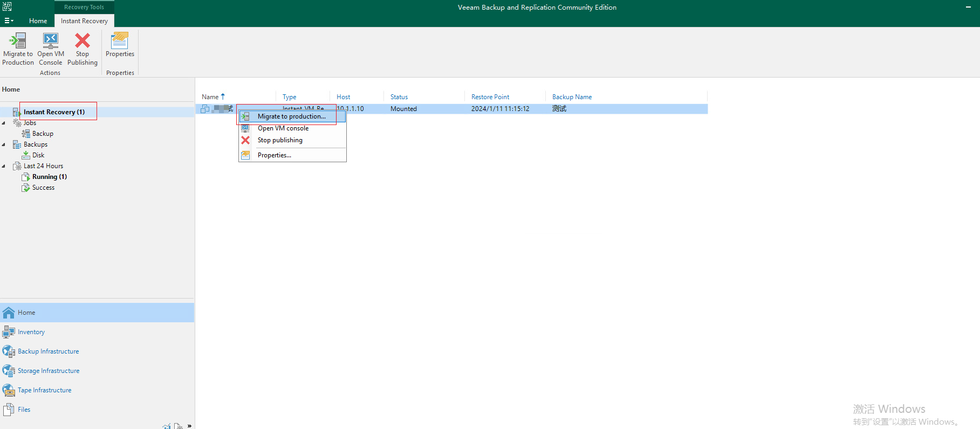Choose Properties from context menu

(x=292, y=155)
